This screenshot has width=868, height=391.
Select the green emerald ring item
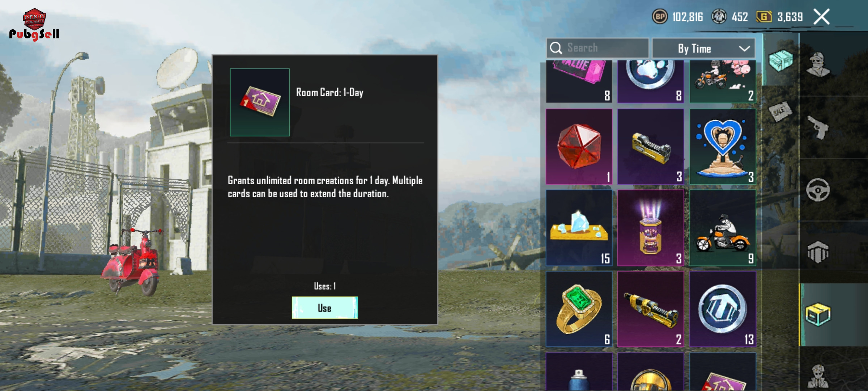[x=579, y=309]
